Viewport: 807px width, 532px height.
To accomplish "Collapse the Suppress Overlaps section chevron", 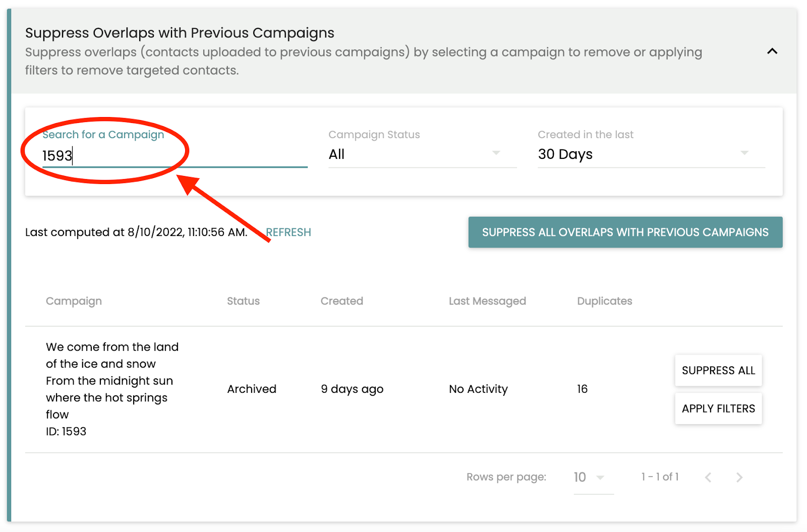I will (772, 51).
